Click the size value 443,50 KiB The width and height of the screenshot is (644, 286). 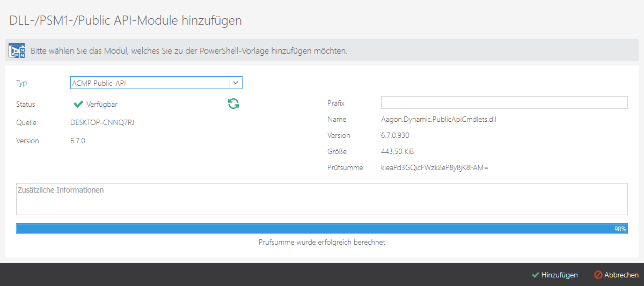click(x=397, y=151)
